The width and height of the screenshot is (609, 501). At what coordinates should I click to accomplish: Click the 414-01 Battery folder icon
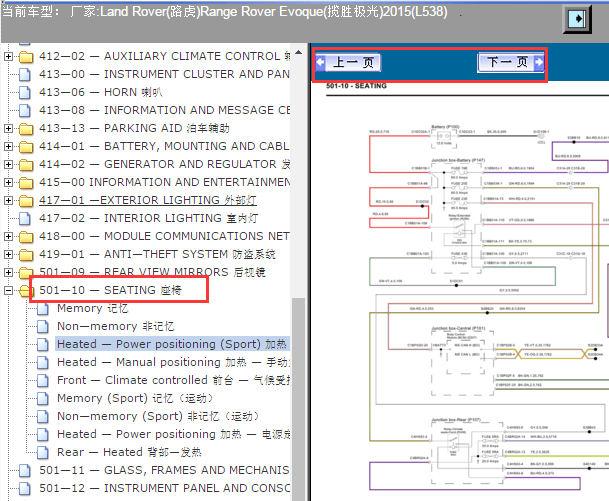(26, 146)
